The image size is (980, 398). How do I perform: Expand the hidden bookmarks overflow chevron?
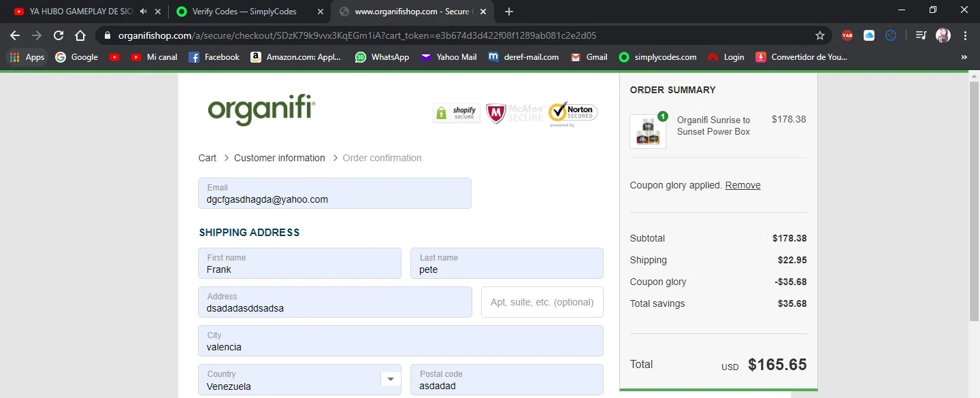click(964, 57)
